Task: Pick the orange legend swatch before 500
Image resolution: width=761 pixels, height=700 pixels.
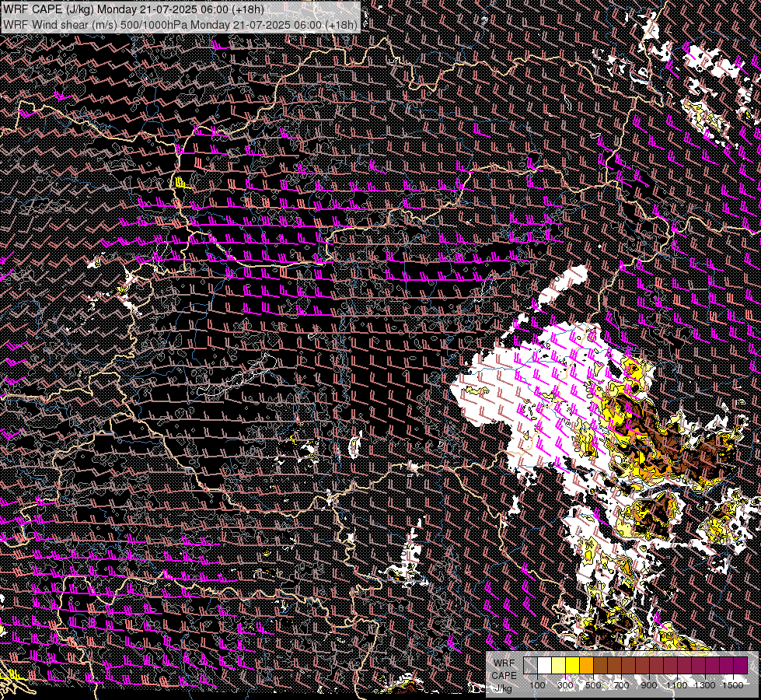Action: click(x=586, y=665)
